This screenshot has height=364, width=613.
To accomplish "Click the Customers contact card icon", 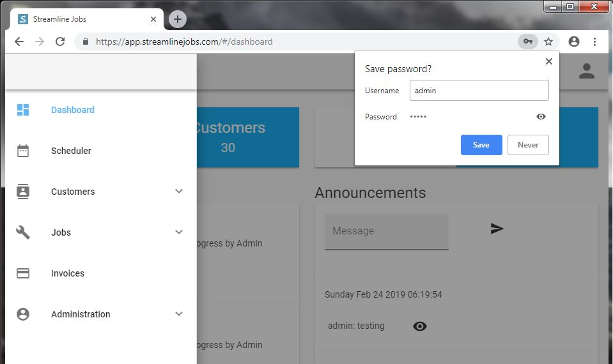I will (x=23, y=192).
